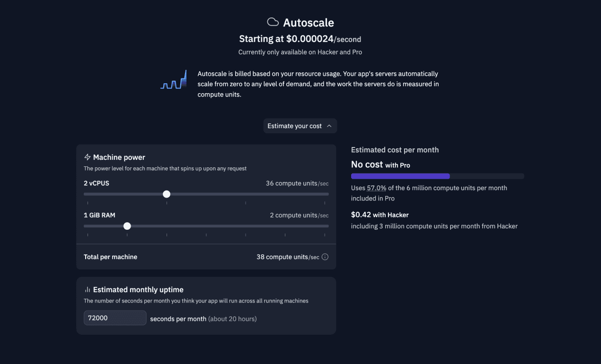Viewport: 601px width, 364px height.
Task: Click the Autoscale heading text
Action: [309, 23]
